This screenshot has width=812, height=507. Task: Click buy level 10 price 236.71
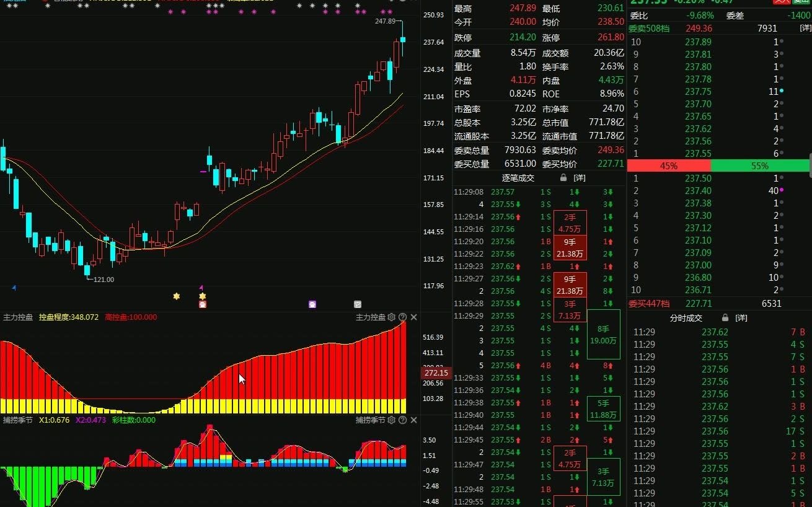tap(698, 290)
